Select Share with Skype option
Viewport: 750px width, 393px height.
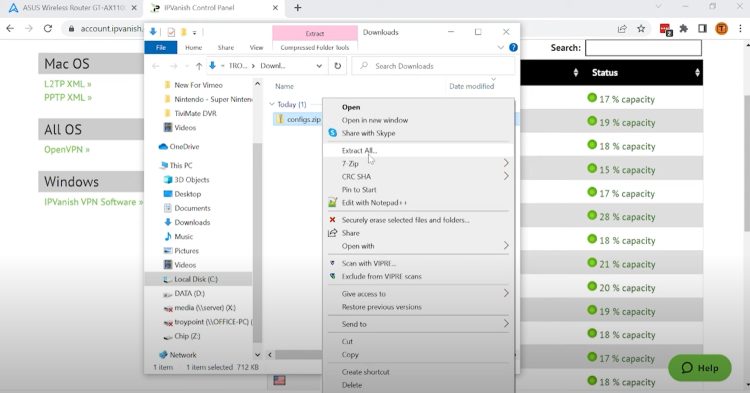368,133
